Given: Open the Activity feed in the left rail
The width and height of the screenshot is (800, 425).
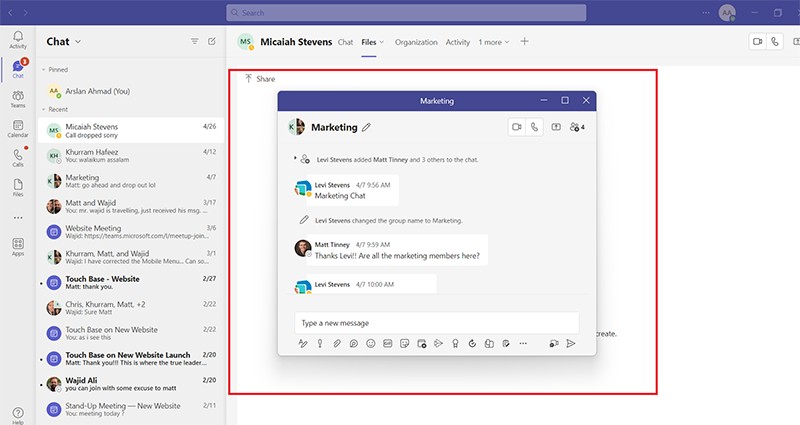Looking at the screenshot, I should [18, 39].
